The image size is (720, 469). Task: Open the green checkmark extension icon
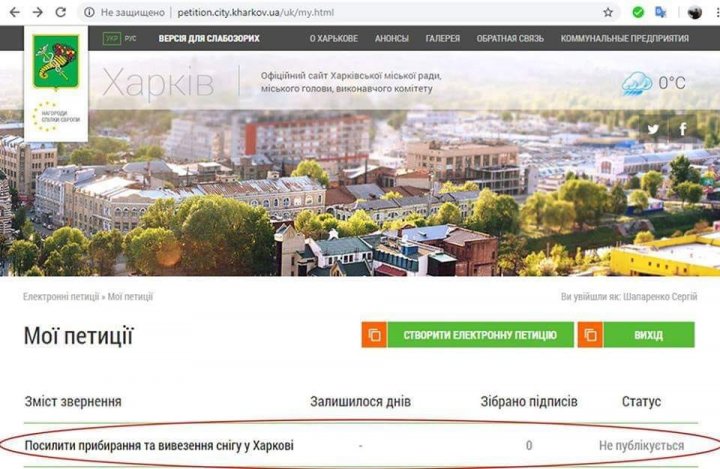coord(638,12)
